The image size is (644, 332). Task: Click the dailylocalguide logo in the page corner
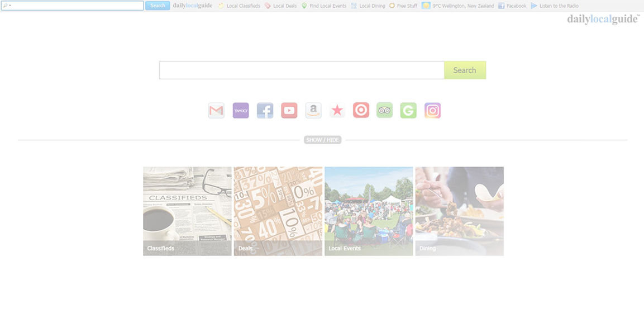point(603,20)
